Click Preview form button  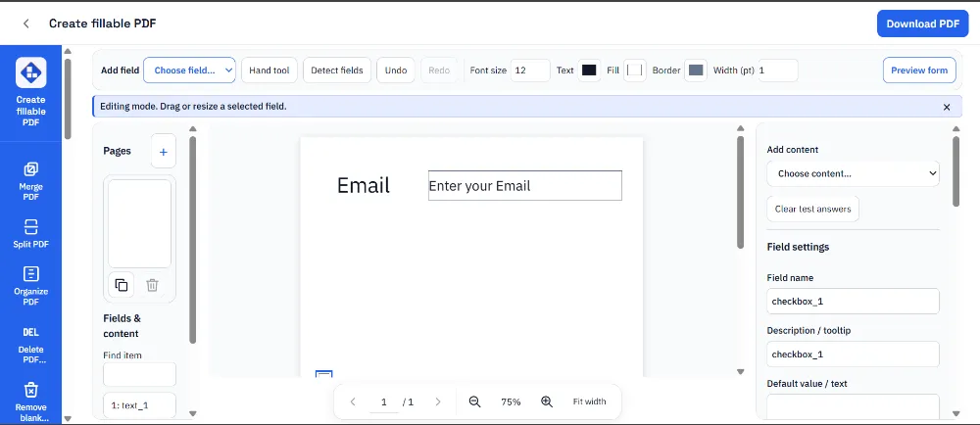tap(919, 71)
